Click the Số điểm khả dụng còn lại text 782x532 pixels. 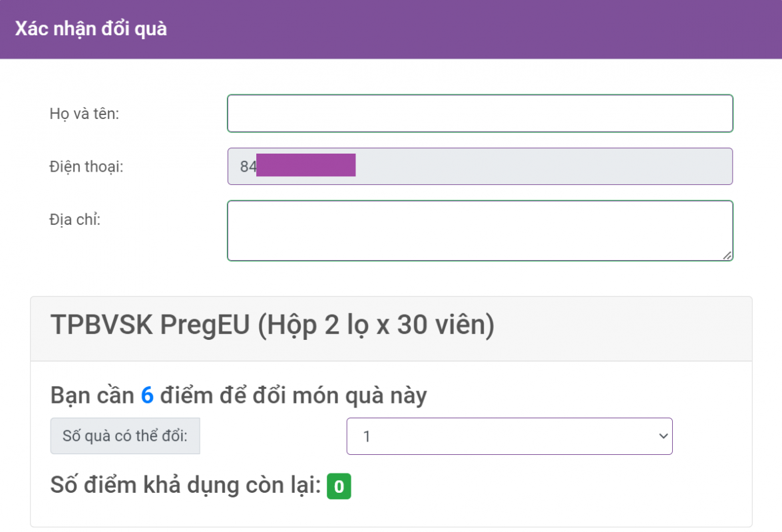[186, 486]
